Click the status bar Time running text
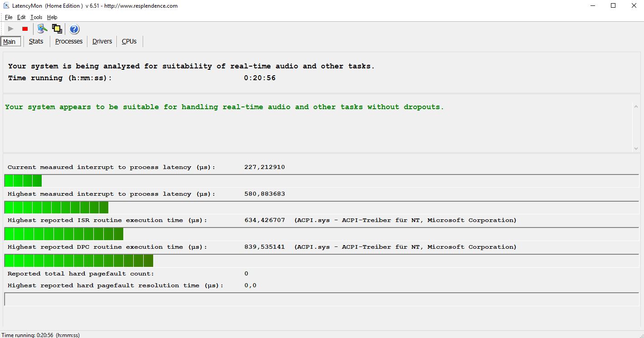Image resolution: width=644 pixels, height=338 pixels. tap(41, 335)
